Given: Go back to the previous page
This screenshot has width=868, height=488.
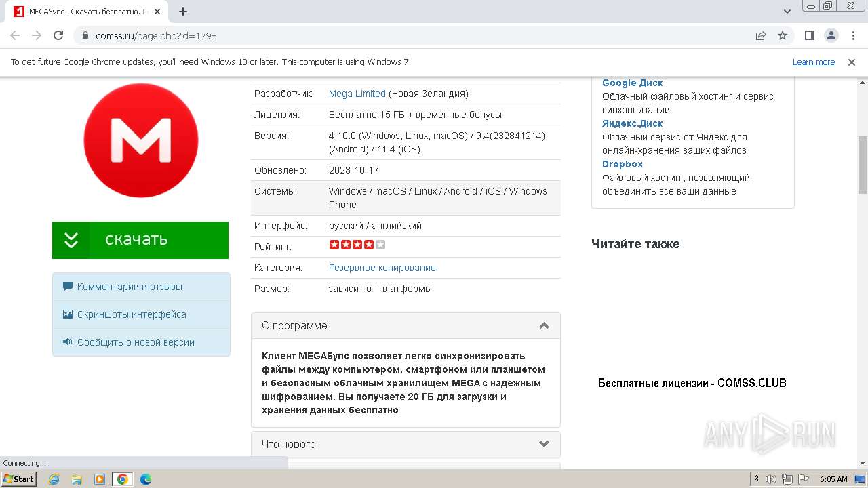Looking at the screenshot, I should pos(15,36).
